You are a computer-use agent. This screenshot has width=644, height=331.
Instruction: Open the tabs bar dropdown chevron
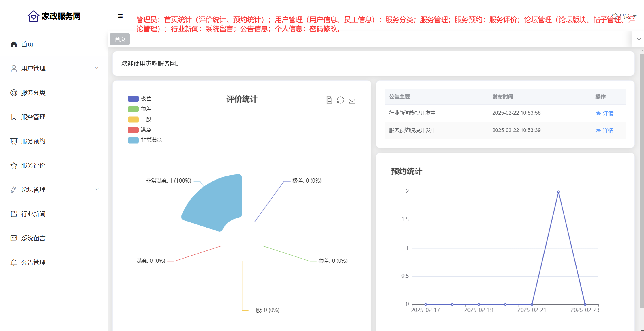point(639,39)
